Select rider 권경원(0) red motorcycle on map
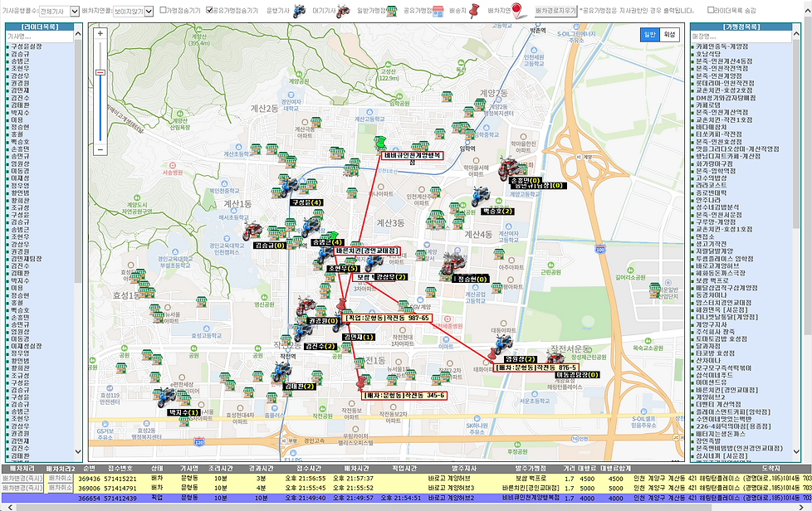 (x=306, y=307)
